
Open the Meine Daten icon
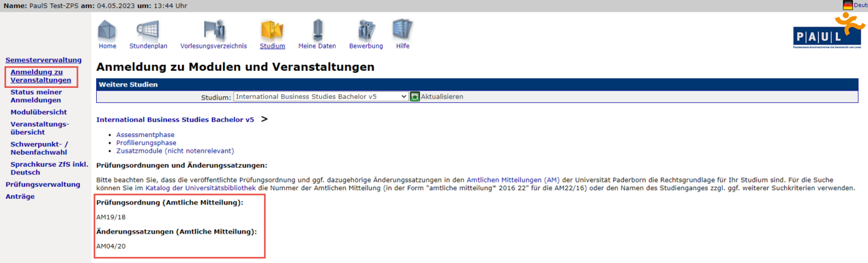(x=317, y=31)
